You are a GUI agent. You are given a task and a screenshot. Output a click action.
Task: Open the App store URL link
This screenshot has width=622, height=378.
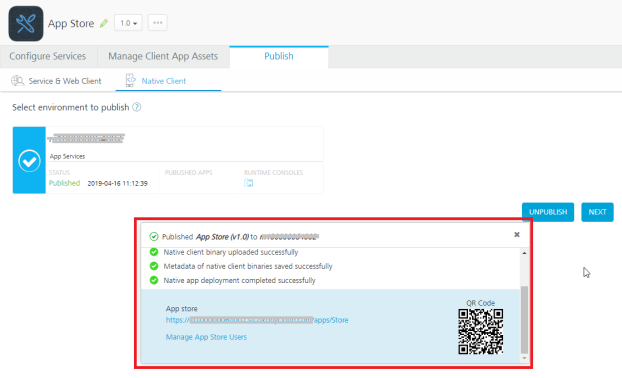(x=257, y=320)
